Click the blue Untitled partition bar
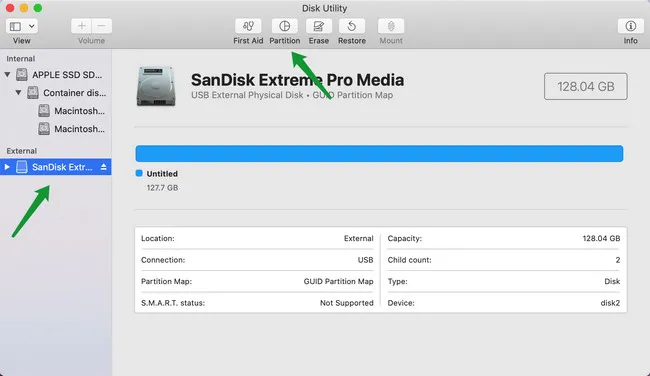 point(379,153)
